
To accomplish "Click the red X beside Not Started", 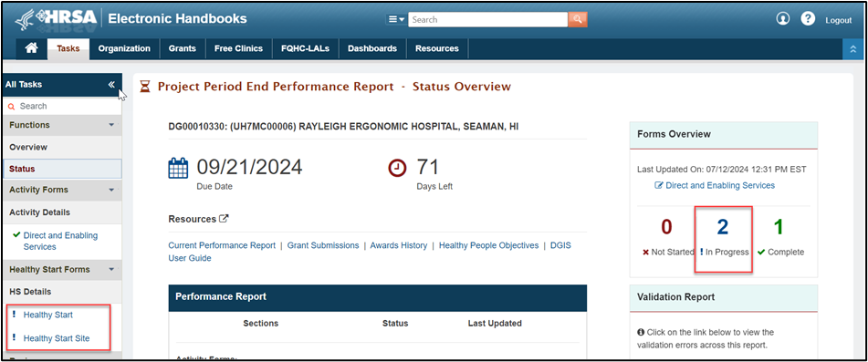I will click(x=645, y=252).
